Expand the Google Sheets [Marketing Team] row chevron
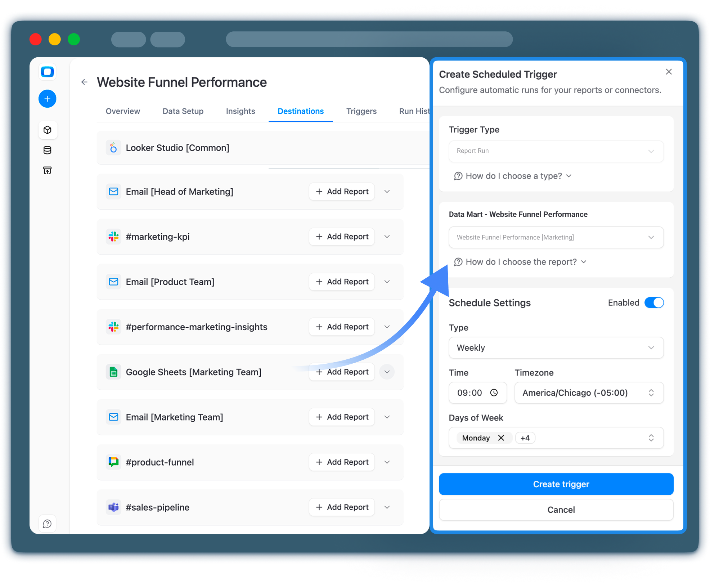Screen dimensions: 710x588 tap(387, 372)
